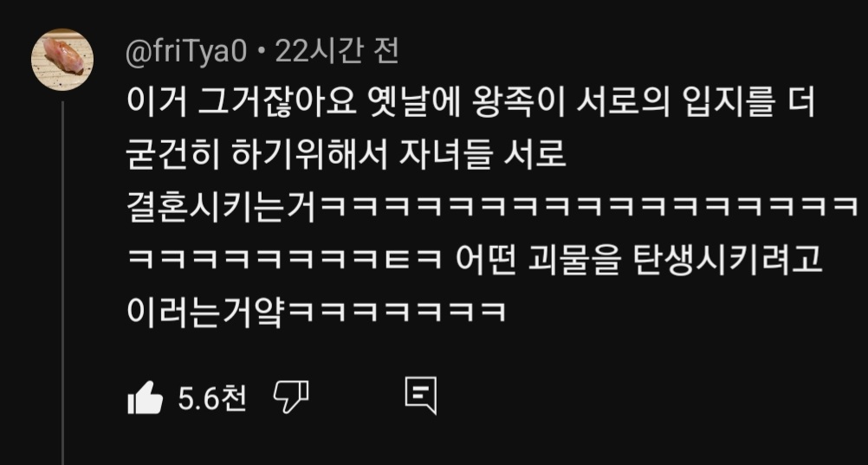Collapse the thread using the vertical line
The width and height of the screenshot is (868, 465).
pos(62,282)
